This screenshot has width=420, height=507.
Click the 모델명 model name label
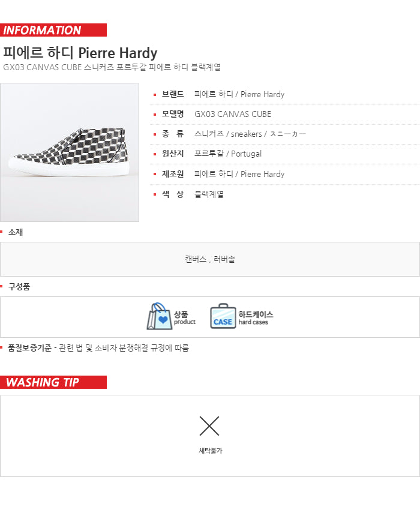click(x=173, y=114)
